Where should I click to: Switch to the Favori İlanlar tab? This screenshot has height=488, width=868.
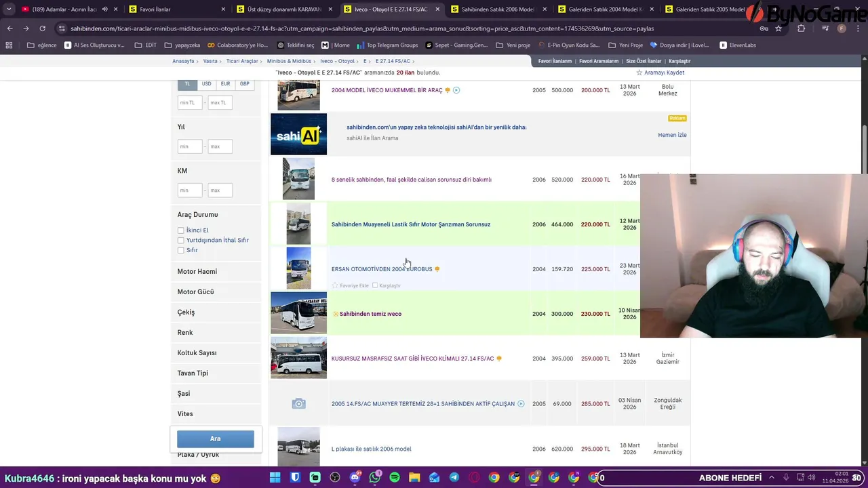[x=178, y=9]
